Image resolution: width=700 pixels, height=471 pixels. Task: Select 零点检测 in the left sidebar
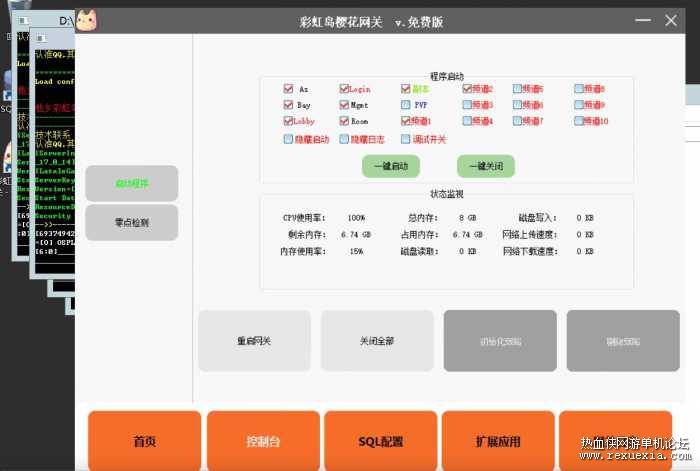[x=131, y=223]
